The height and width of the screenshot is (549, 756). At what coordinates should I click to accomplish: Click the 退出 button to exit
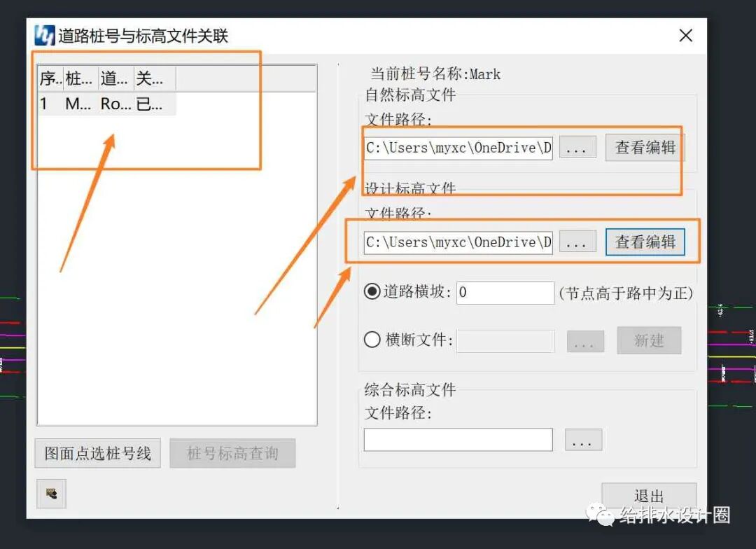pos(649,495)
